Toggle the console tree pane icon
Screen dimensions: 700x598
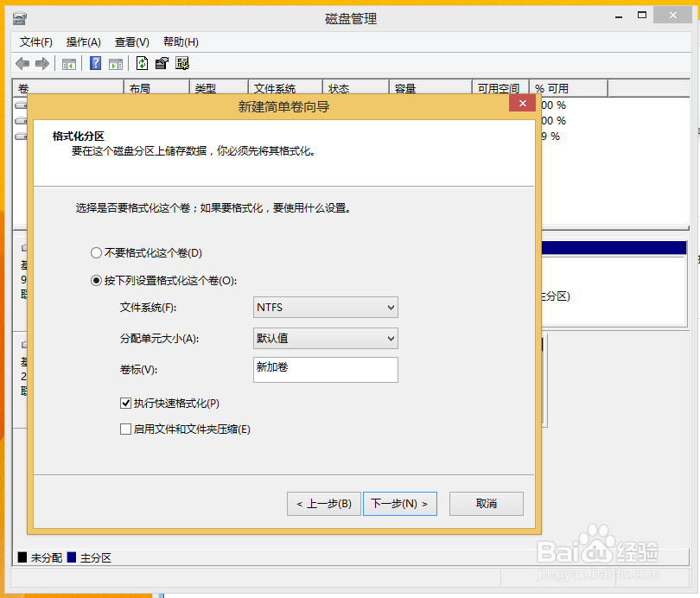coord(68,62)
